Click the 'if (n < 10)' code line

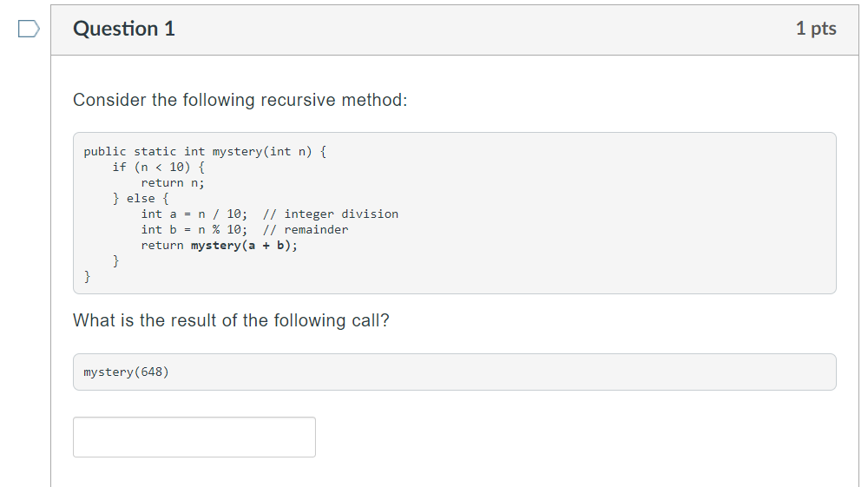[x=158, y=168]
